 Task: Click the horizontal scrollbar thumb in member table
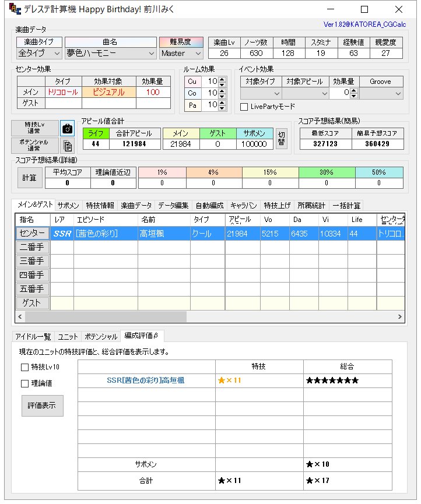click(106, 316)
